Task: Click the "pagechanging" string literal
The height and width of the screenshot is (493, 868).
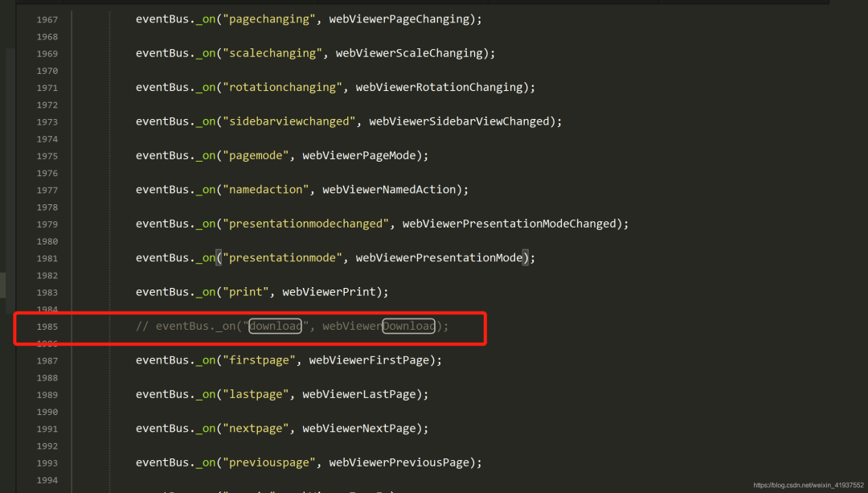Action: (x=269, y=19)
